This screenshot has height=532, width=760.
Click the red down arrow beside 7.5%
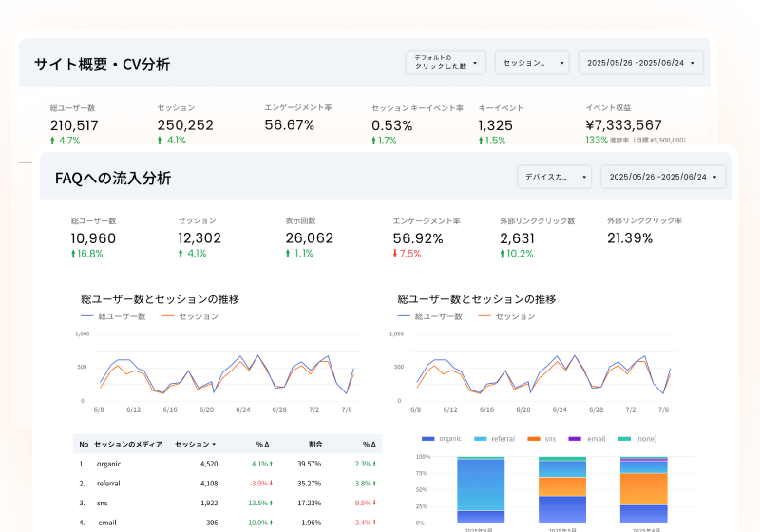point(395,254)
